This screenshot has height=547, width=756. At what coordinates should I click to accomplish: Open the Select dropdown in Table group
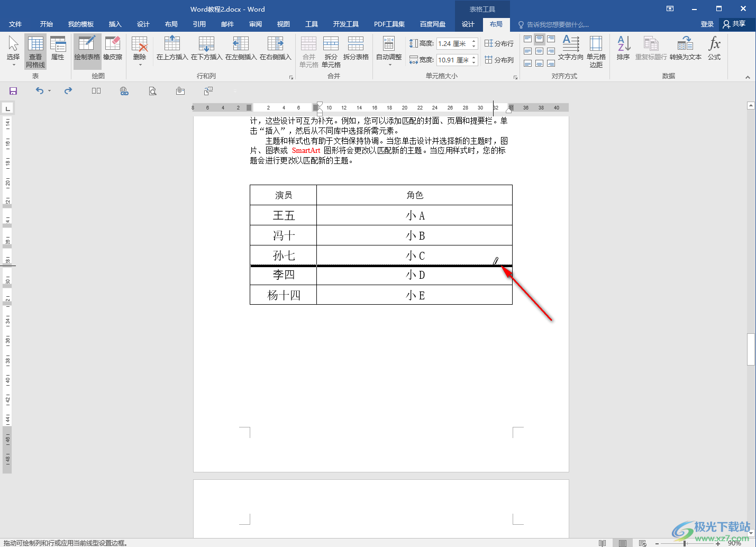pos(13,51)
